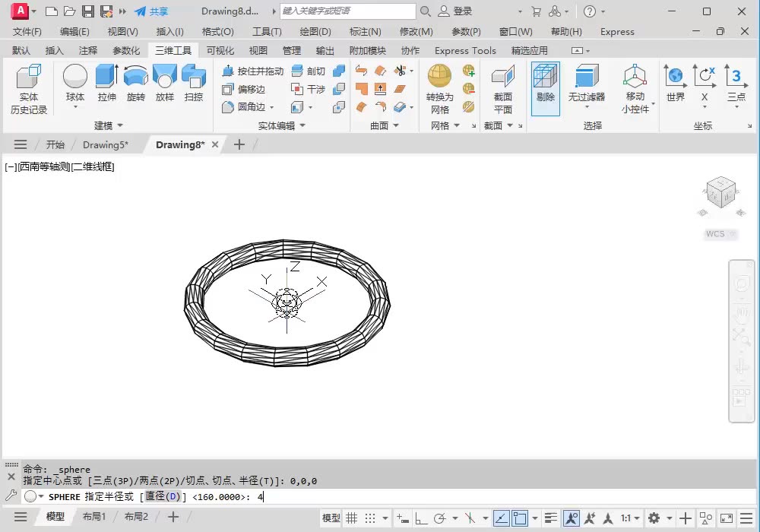Click the 直径(D) command option
Viewport: 760px width, 532px height.
pyautogui.click(x=163, y=497)
